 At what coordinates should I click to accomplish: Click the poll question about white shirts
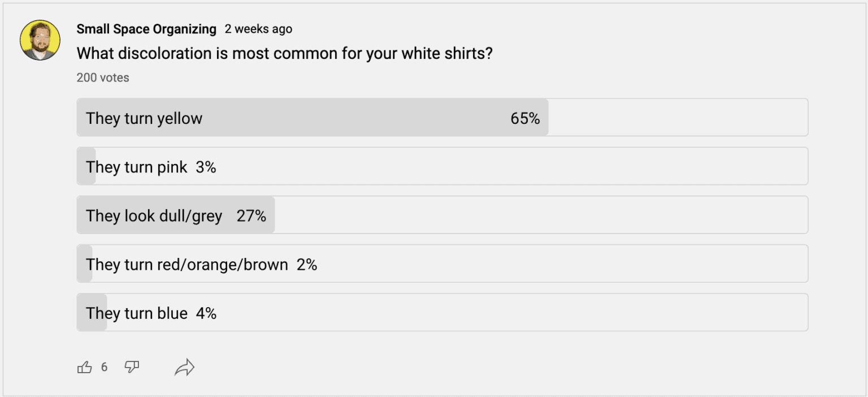(x=284, y=53)
